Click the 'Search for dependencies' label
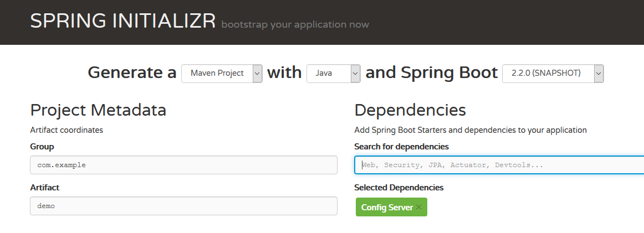 click(x=401, y=147)
